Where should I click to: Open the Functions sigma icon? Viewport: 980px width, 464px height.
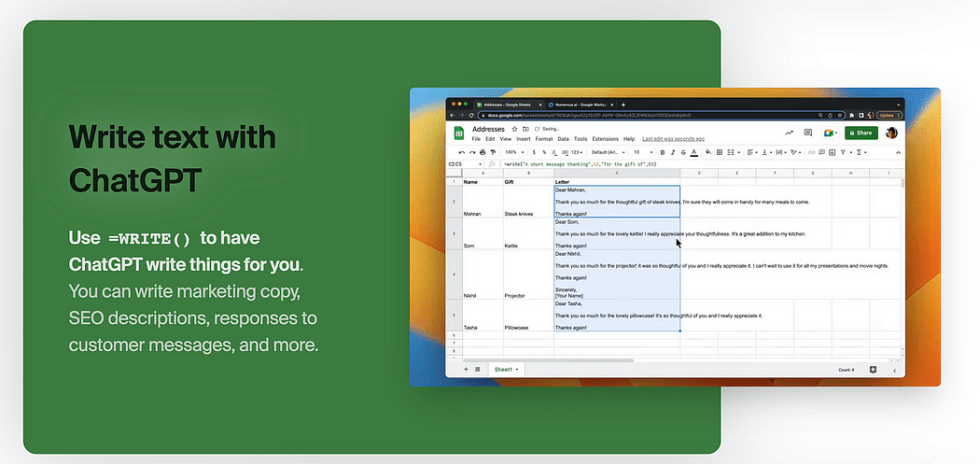pos(860,152)
